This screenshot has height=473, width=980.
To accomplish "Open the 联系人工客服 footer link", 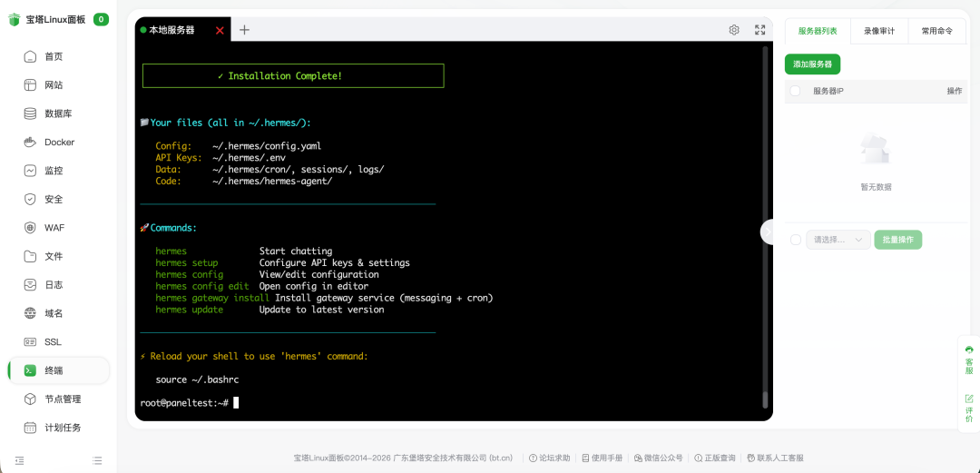I will click(775, 458).
